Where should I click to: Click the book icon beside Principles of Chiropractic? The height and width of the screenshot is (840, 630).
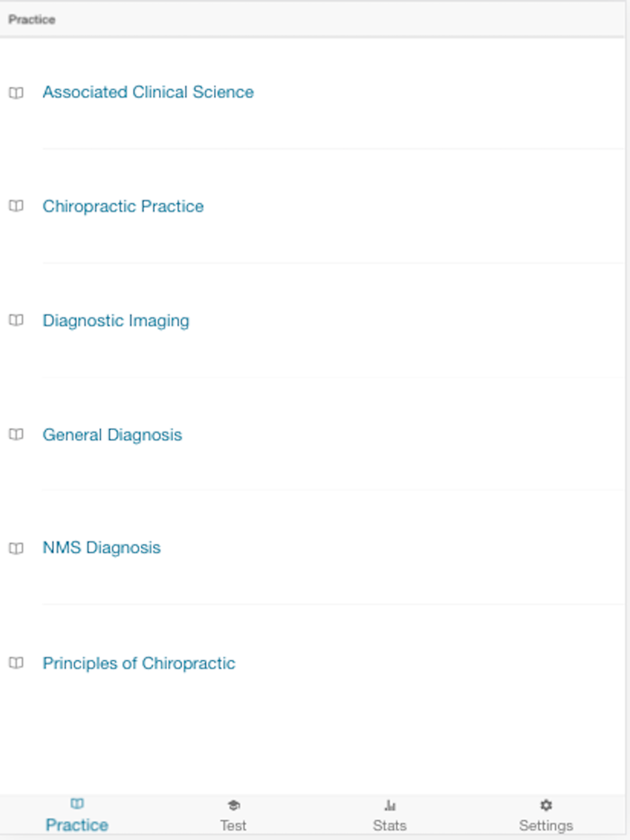pos(16,663)
